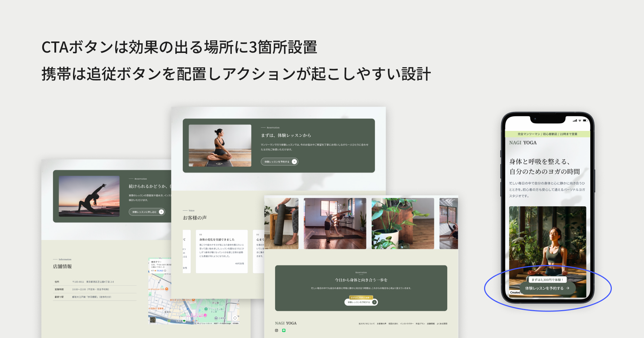Click the subway station icon near 芝東照宮
Screen dimensions: 644x338
pyautogui.click(x=216, y=318)
